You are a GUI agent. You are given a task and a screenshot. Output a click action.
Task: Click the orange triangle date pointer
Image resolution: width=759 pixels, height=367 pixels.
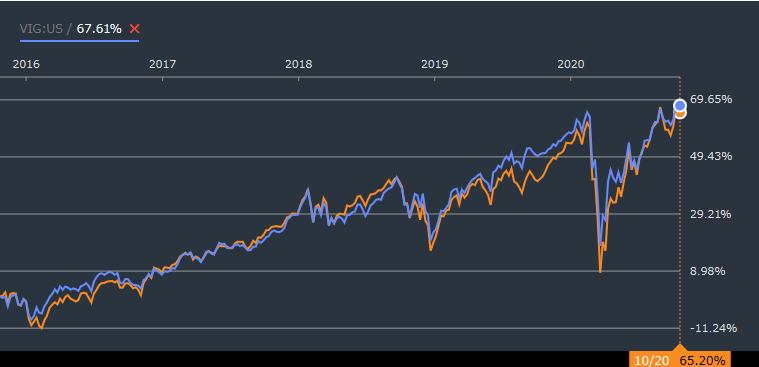coord(680,347)
